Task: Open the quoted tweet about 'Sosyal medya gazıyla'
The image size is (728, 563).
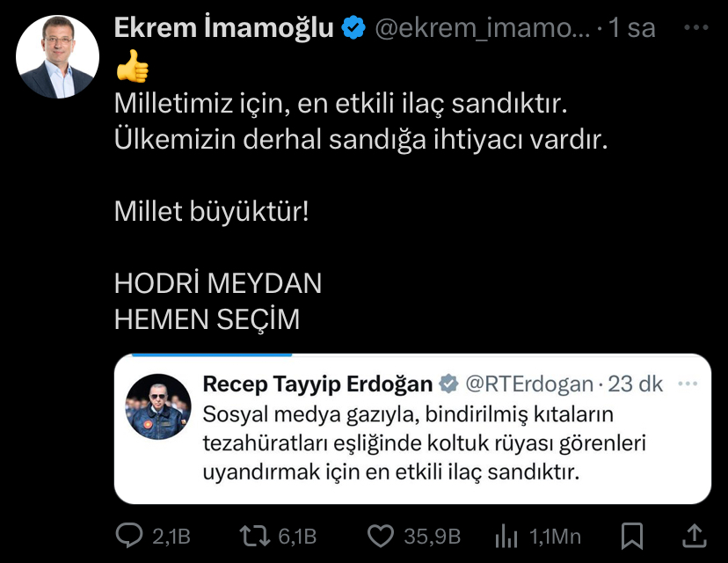Action: click(412, 428)
